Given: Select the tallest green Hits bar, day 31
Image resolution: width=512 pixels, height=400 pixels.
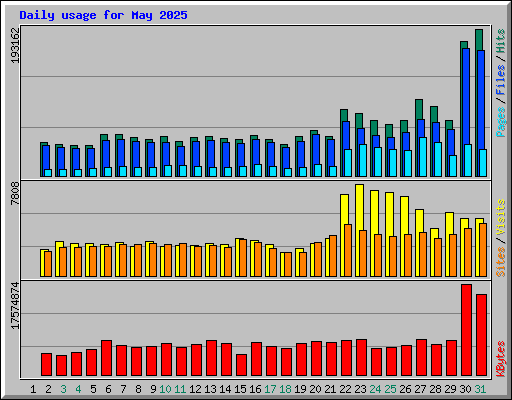Looking at the screenshot, I should [479, 40].
